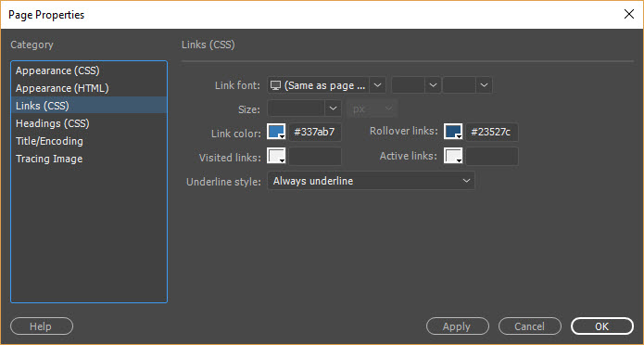Click the Active links color text field

(492, 156)
